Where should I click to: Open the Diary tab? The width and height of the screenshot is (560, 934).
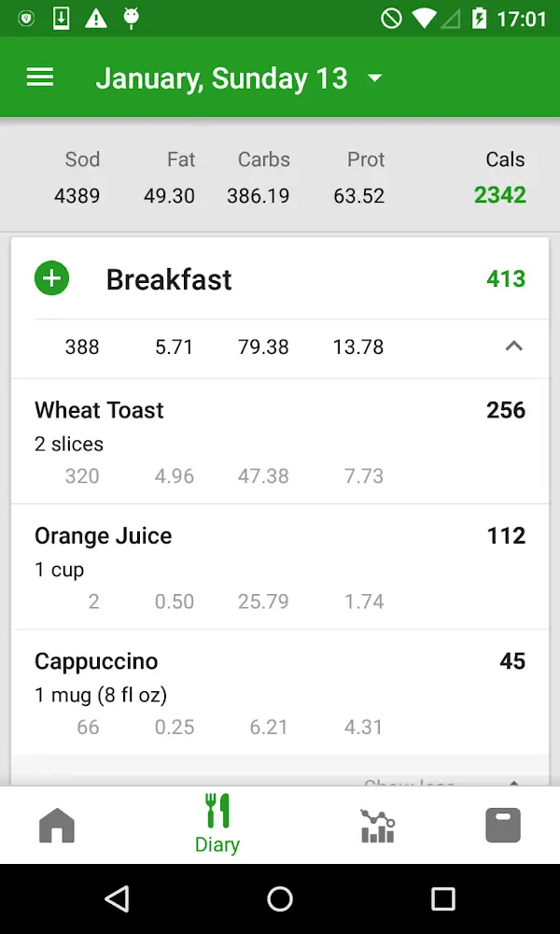tap(217, 824)
